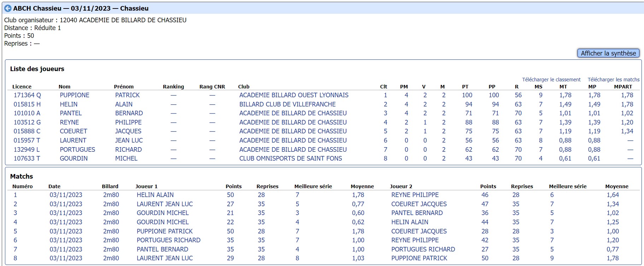Click Joueur 1 moyenne 0,62 in match 4
Image resolution: width=644 pixels, height=266 pixels.
[358, 222]
